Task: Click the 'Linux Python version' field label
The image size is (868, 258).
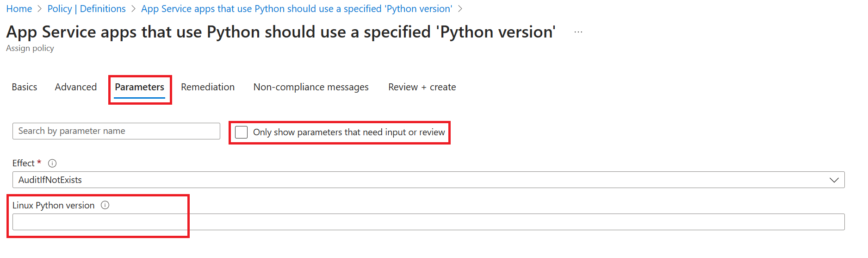Action: [53, 205]
